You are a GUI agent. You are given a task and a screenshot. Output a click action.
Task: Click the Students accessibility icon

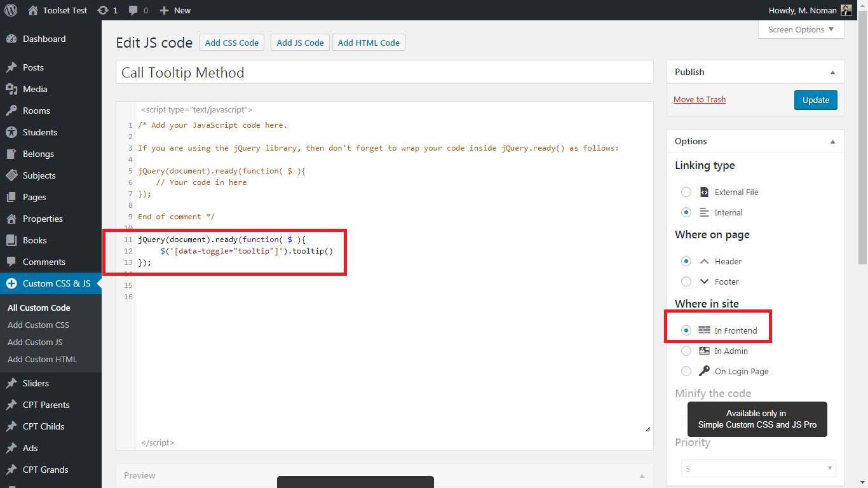[x=11, y=132]
